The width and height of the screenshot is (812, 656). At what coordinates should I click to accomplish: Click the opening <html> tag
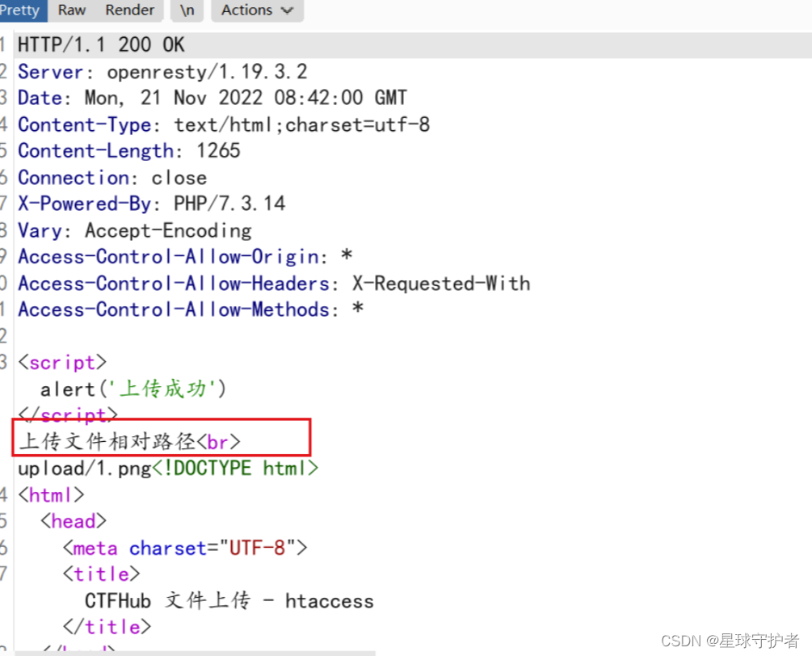pyautogui.click(x=51, y=495)
